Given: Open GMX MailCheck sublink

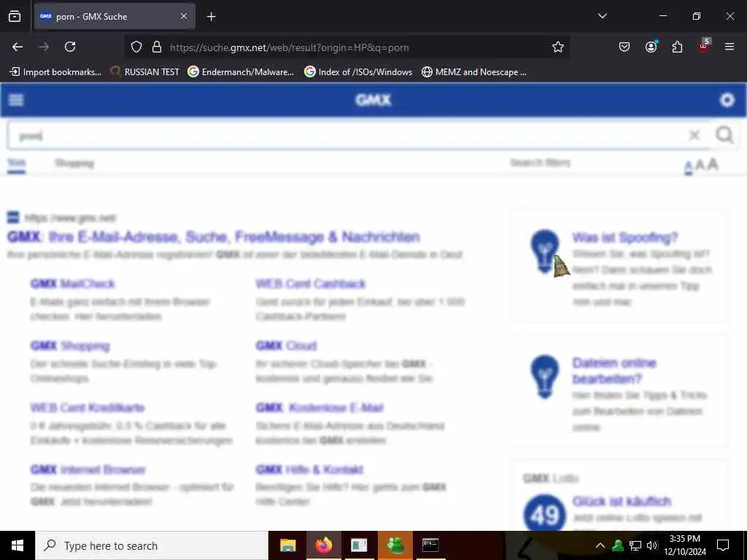Looking at the screenshot, I should point(72,284).
